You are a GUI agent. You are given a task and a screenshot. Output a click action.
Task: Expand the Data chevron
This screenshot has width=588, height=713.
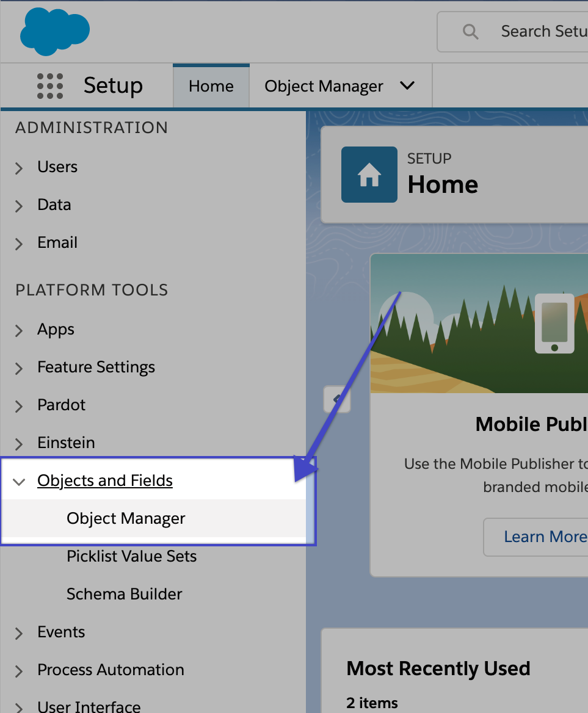coord(19,206)
